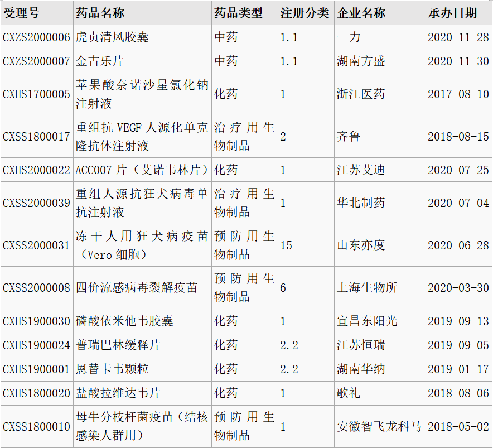Viewport: 493px width, 448px height.
Task: Select drug 普瑞巴林缓释片
Action: (118, 345)
